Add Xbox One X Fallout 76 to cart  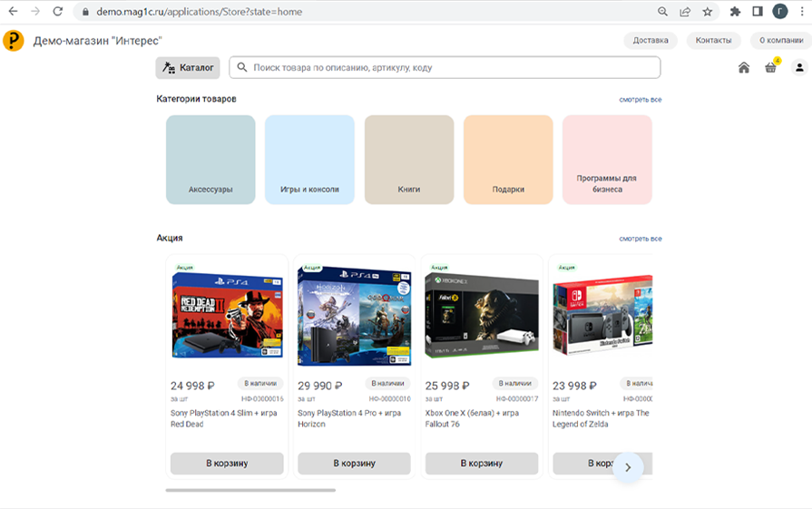[x=481, y=464]
